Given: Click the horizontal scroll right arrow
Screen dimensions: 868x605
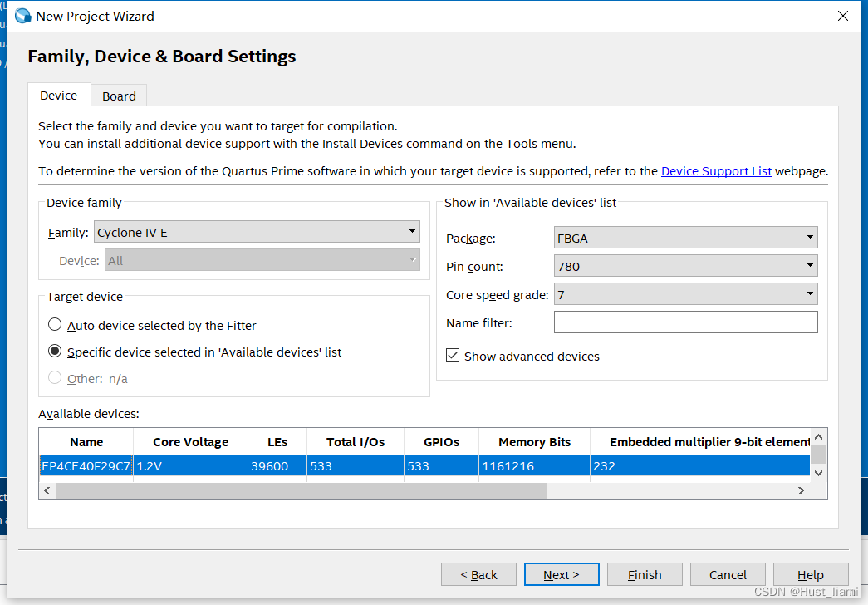Looking at the screenshot, I should (x=801, y=491).
